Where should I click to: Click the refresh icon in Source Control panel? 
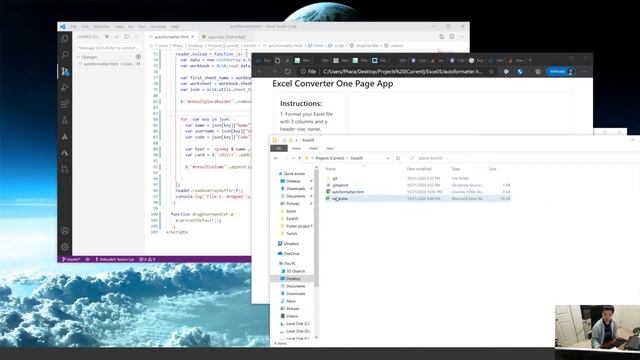coord(127,37)
